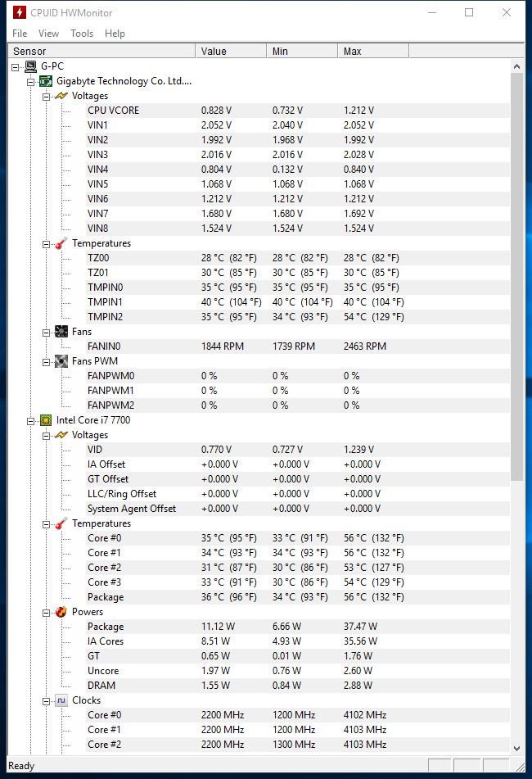The height and width of the screenshot is (779, 532).
Task: Collapse the Fans group
Action: pyautogui.click(x=46, y=333)
